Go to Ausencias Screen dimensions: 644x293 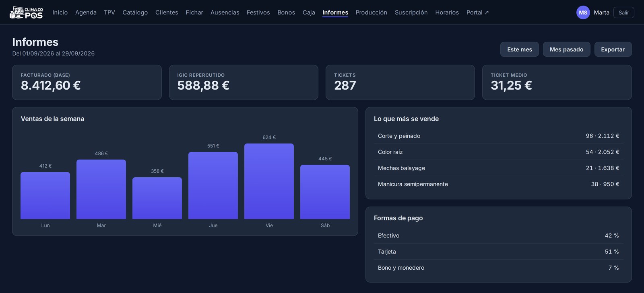coord(225,12)
